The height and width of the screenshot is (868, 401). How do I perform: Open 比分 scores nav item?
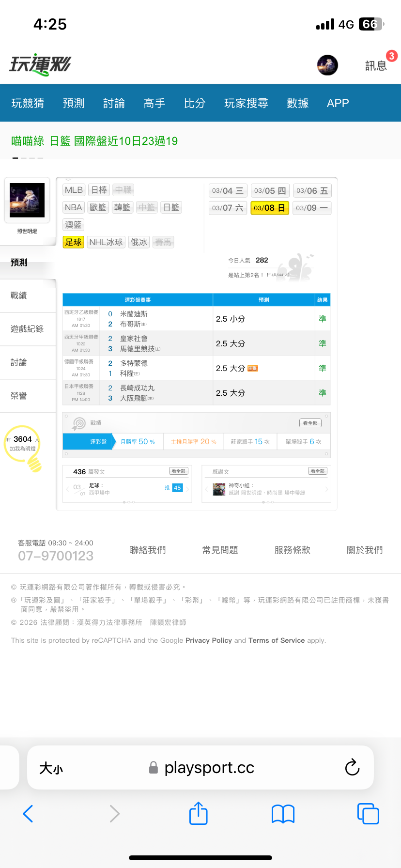point(195,103)
